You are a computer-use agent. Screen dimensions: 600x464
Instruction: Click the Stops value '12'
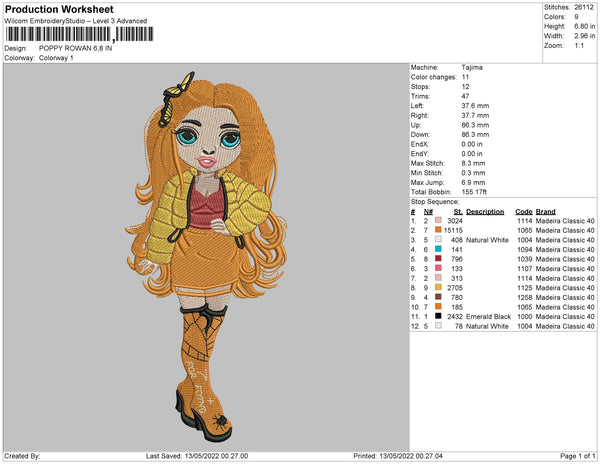pyautogui.click(x=465, y=87)
